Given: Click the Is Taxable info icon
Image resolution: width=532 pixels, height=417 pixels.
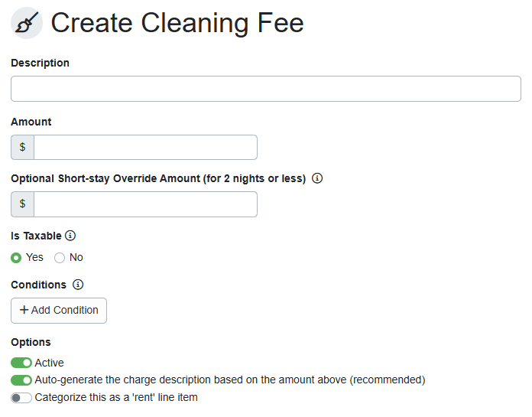Looking at the screenshot, I should click(70, 236).
